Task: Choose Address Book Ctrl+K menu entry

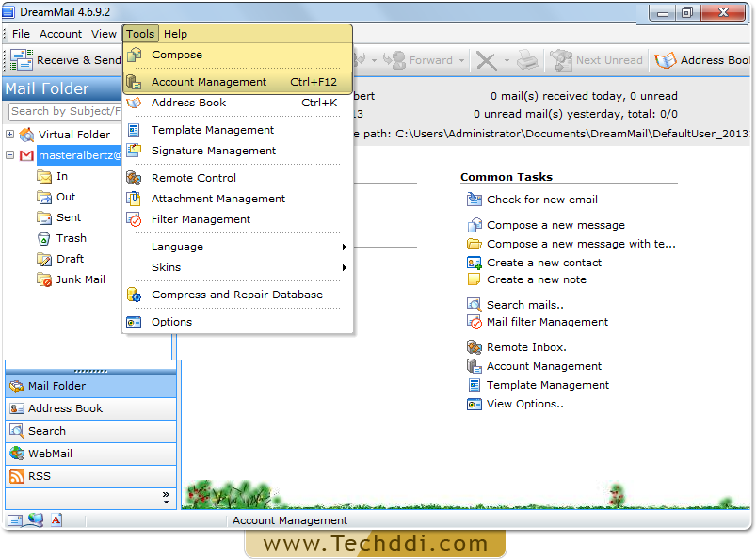Action: click(x=237, y=103)
